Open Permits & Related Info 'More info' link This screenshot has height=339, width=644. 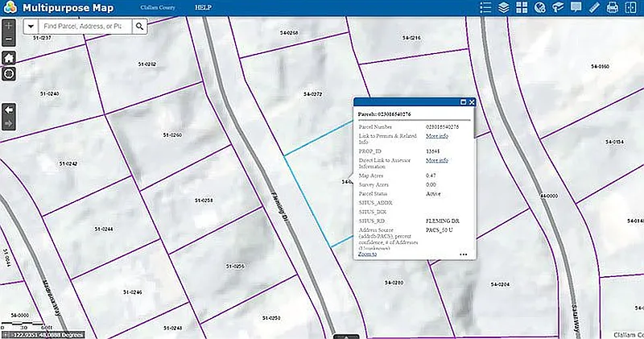pos(437,136)
